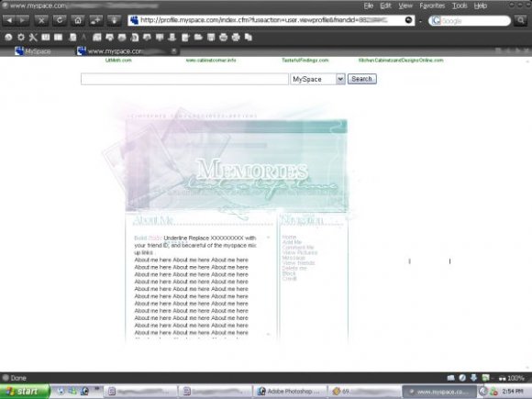Close the www.myspace.com tab
This screenshot has height=399, width=532.
coord(173,50)
